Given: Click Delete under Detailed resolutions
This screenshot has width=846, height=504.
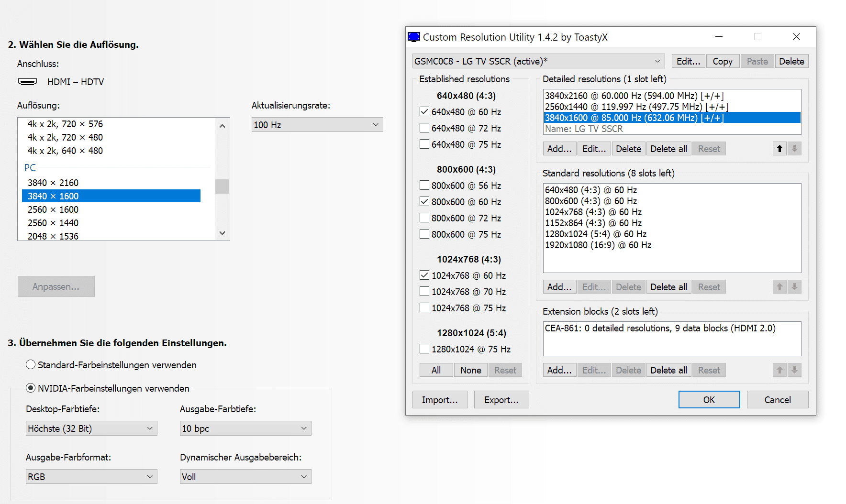Looking at the screenshot, I should coord(628,149).
